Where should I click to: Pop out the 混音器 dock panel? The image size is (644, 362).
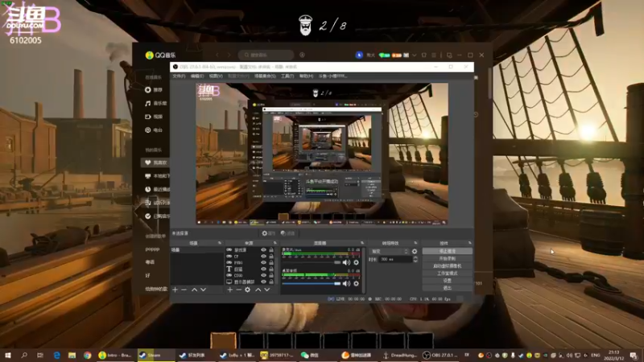tap(361, 243)
